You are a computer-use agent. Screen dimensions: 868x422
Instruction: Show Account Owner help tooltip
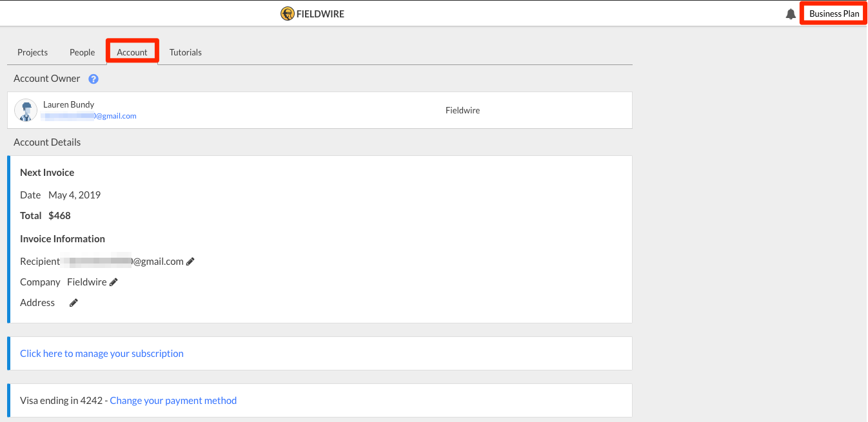coord(94,79)
